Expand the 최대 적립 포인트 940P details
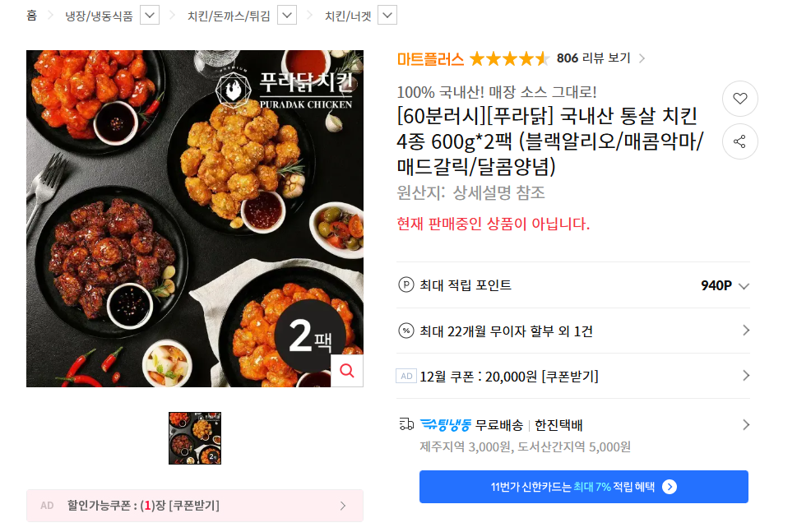This screenshot has width=797, height=532. click(x=572, y=285)
